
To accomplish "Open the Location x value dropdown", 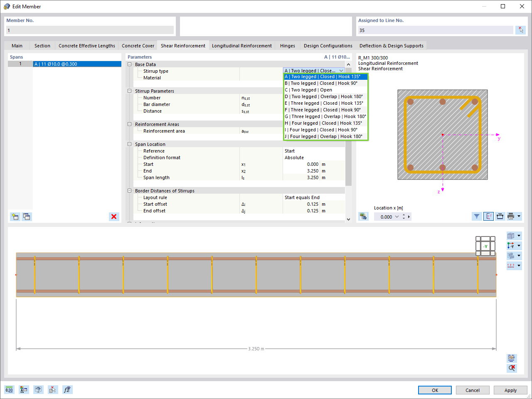I will (397, 217).
